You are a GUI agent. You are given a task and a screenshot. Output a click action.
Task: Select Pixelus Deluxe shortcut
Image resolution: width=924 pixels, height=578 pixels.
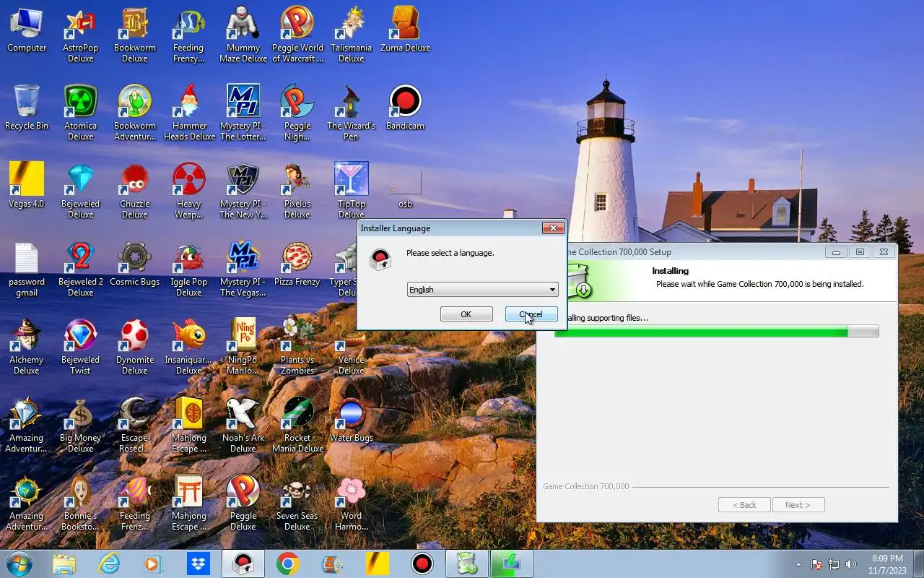click(297, 191)
